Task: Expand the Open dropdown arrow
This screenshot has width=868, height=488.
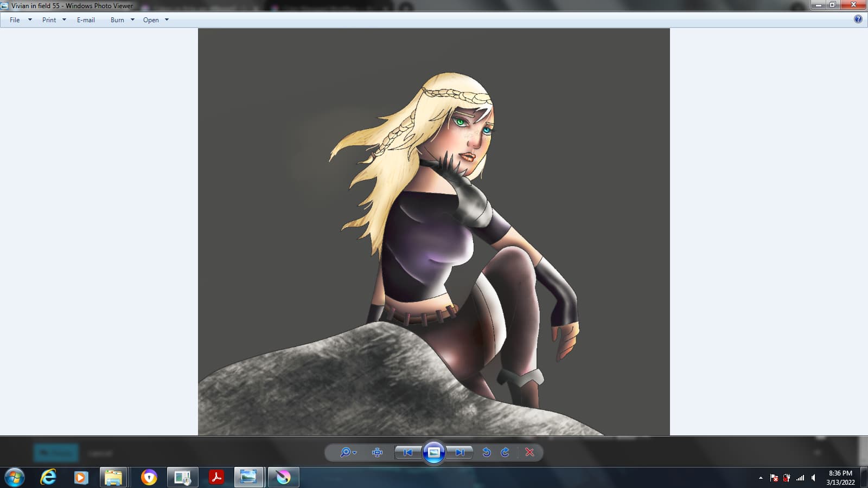Action: (x=167, y=20)
